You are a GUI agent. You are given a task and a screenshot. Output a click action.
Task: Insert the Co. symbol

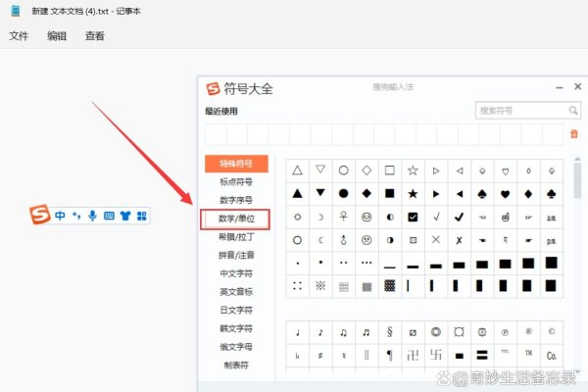point(552,355)
